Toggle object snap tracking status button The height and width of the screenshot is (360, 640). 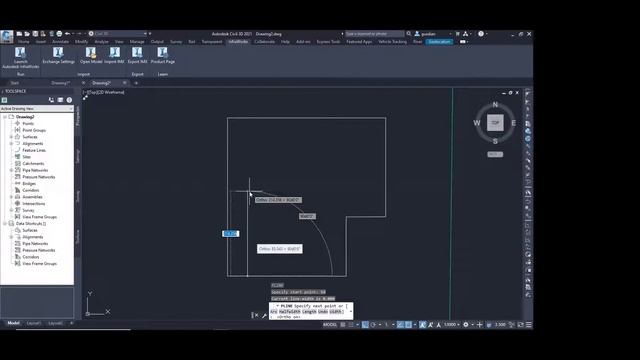[x=400, y=324]
